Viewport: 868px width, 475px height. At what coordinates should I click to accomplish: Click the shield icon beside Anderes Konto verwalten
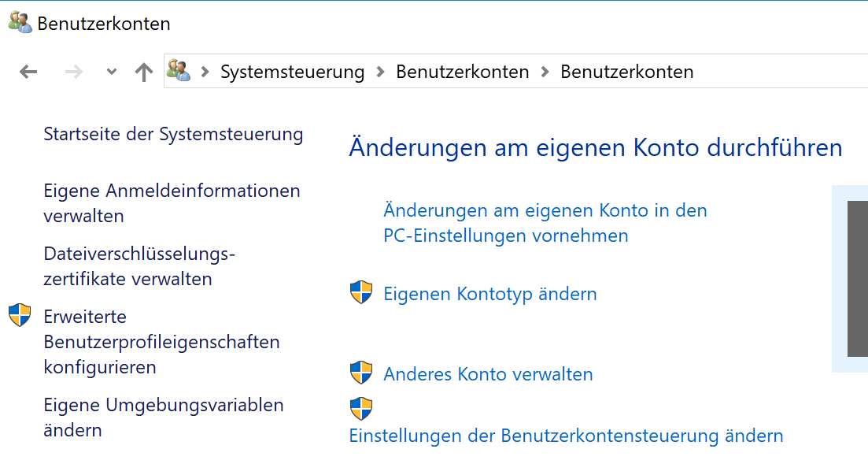pos(360,373)
